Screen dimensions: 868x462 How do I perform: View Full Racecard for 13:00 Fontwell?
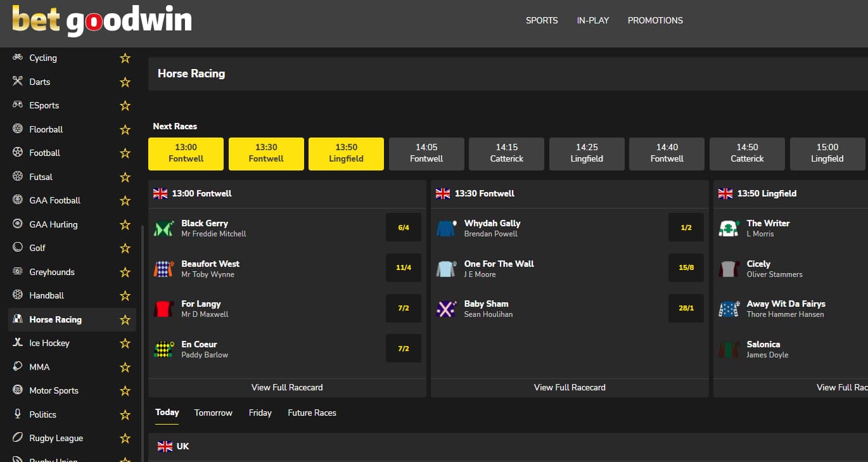287,387
